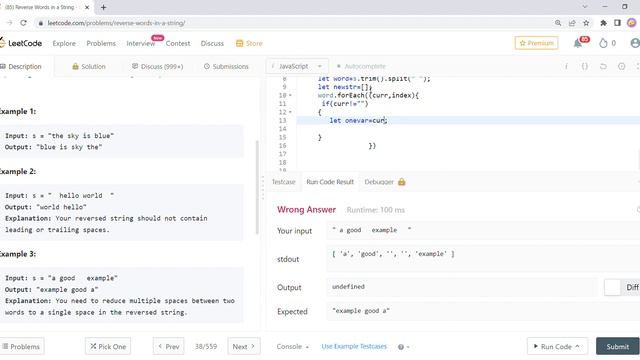Go to Contest page
This screenshot has width=640, height=360.
click(x=178, y=43)
